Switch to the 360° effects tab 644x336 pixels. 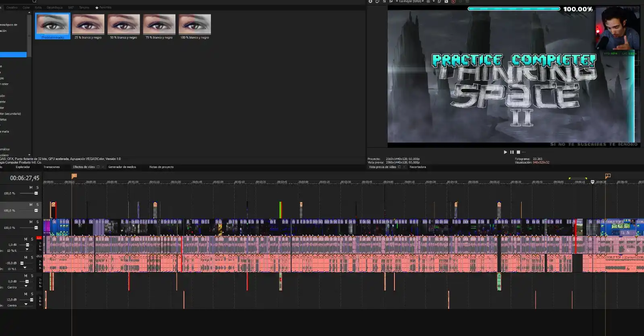pos(71,8)
